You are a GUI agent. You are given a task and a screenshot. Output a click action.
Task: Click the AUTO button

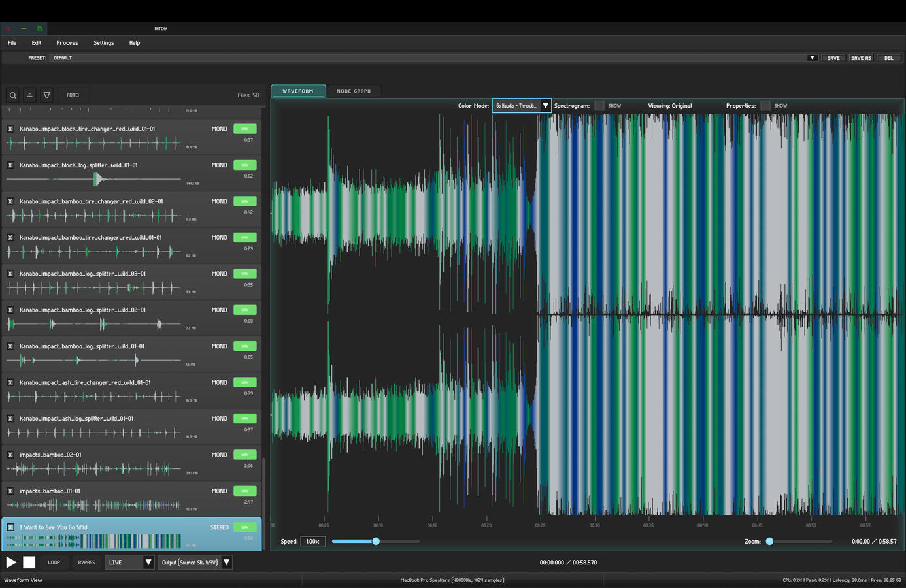73,95
